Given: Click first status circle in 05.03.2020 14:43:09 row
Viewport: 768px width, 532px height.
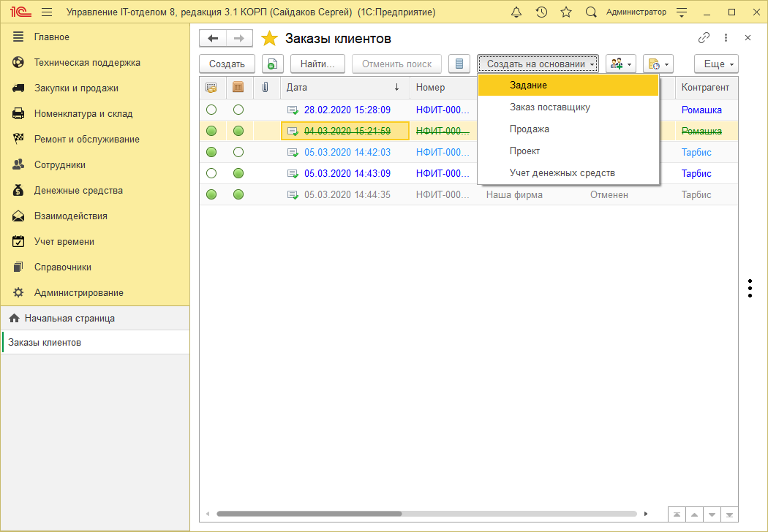Looking at the screenshot, I should point(211,173).
